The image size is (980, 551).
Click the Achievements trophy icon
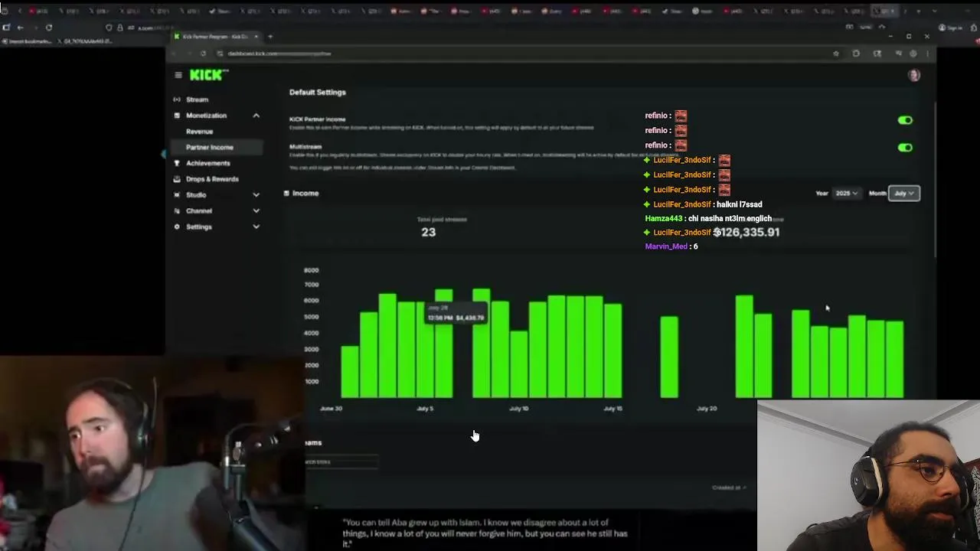(177, 163)
